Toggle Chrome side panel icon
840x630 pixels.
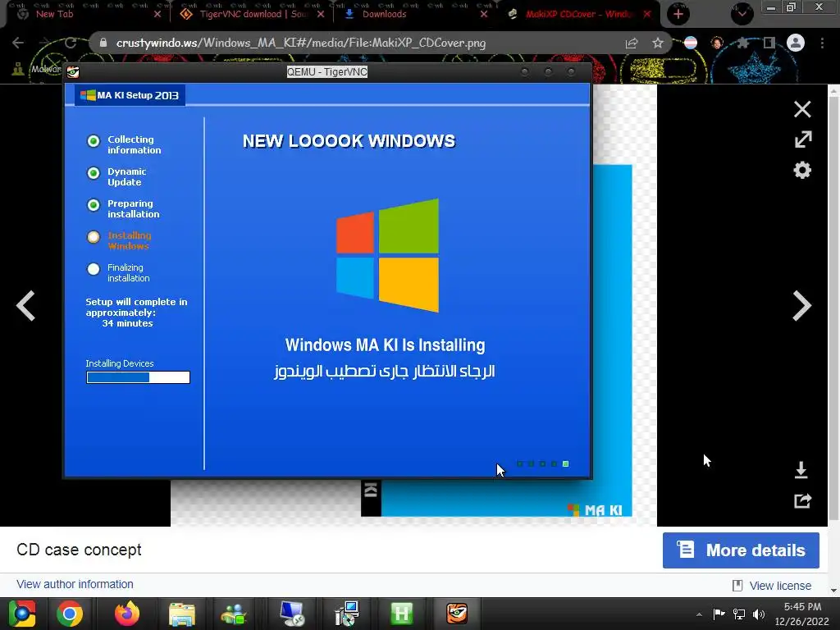pyautogui.click(x=769, y=43)
